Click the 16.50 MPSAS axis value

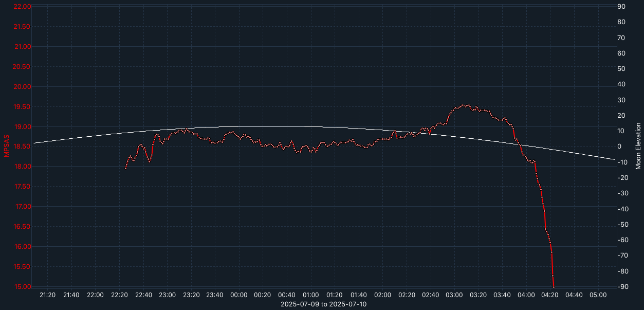click(x=22, y=227)
